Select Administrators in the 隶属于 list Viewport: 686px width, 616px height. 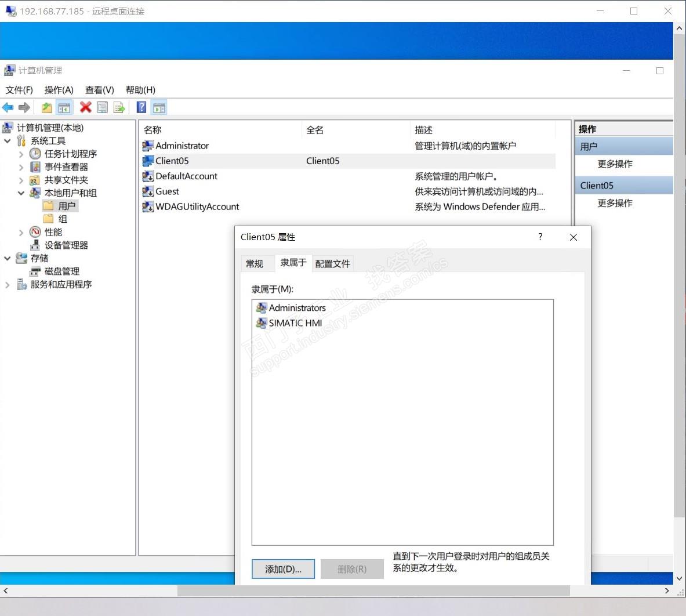pyautogui.click(x=291, y=307)
